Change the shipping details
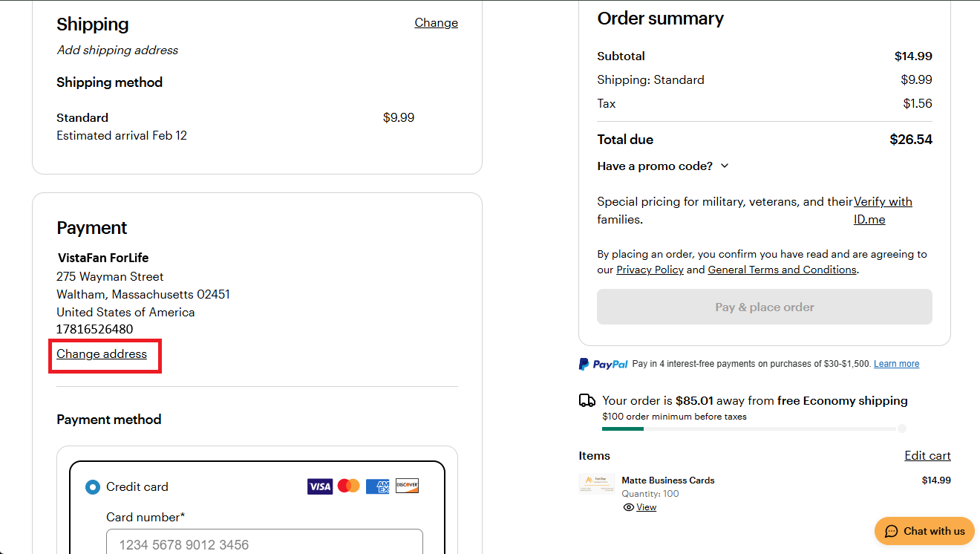Viewport: 980px width, 554px height. (x=436, y=23)
